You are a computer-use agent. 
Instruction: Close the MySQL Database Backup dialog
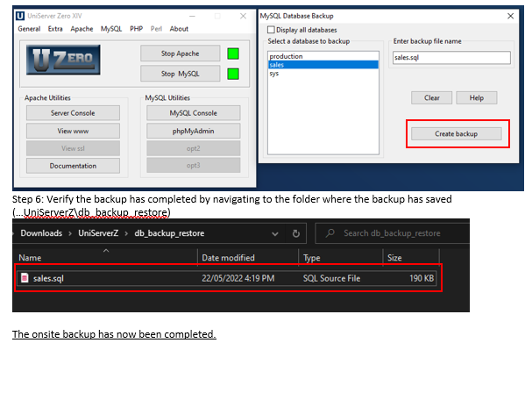pyautogui.click(x=510, y=16)
